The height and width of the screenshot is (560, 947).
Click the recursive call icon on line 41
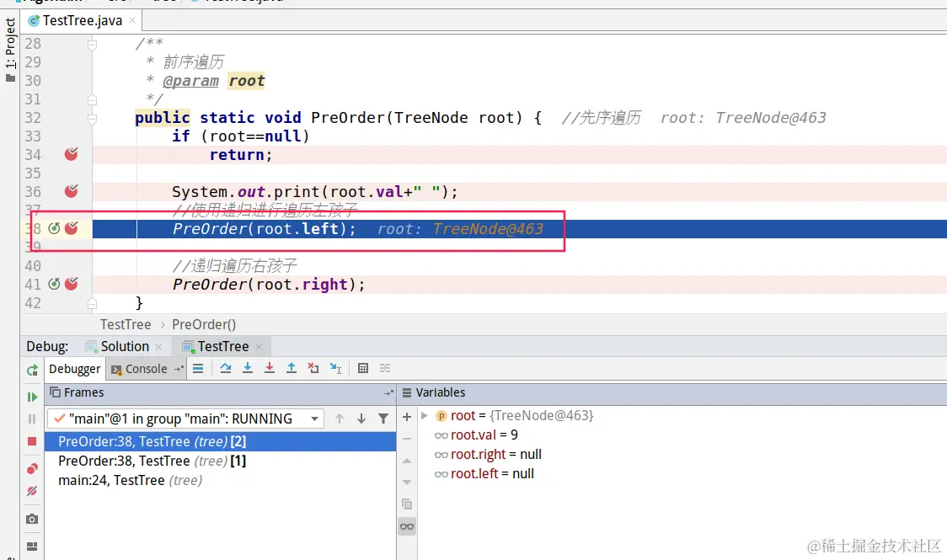point(55,284)
